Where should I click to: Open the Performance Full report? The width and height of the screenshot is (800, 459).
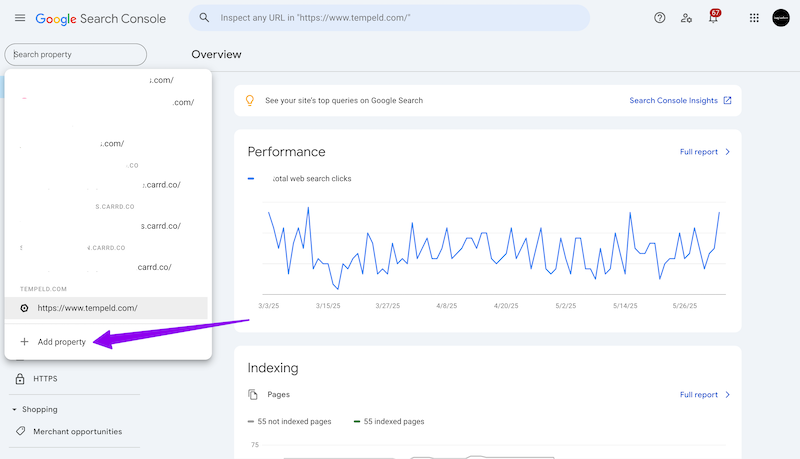[698, 152]
